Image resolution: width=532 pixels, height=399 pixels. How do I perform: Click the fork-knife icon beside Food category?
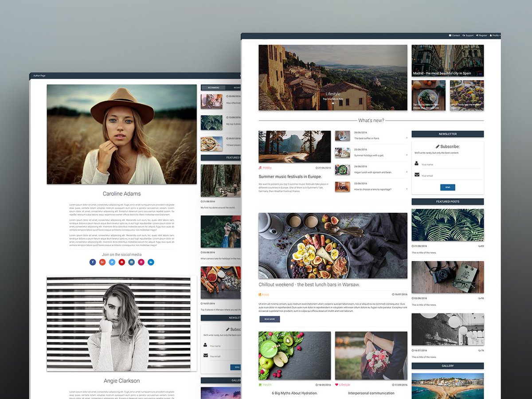pyautogui.click(x=260, y=294)
